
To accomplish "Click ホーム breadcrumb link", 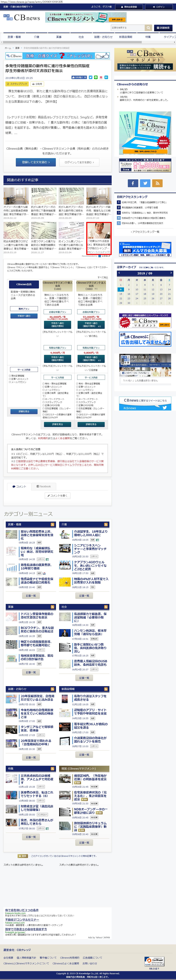I will click(8, 48).
